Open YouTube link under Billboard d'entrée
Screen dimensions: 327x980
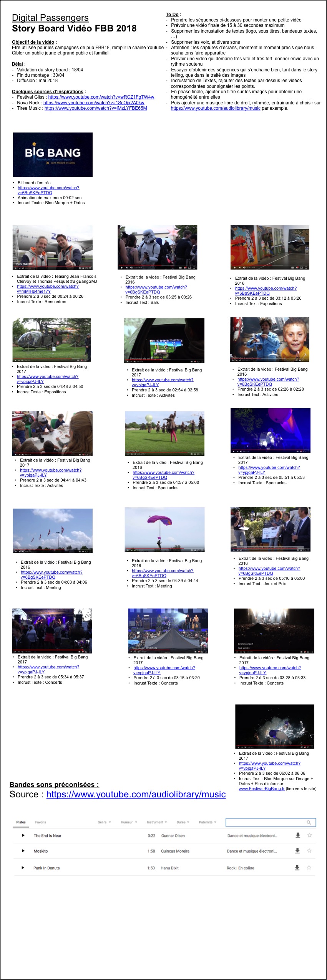(48, 190)
